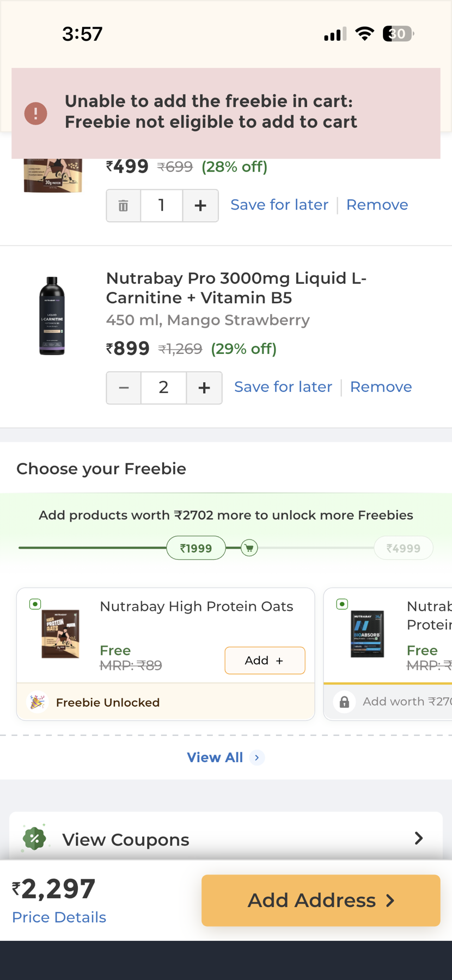
Task: Tap the green coupon percent icon
Action: pos(34,838)
